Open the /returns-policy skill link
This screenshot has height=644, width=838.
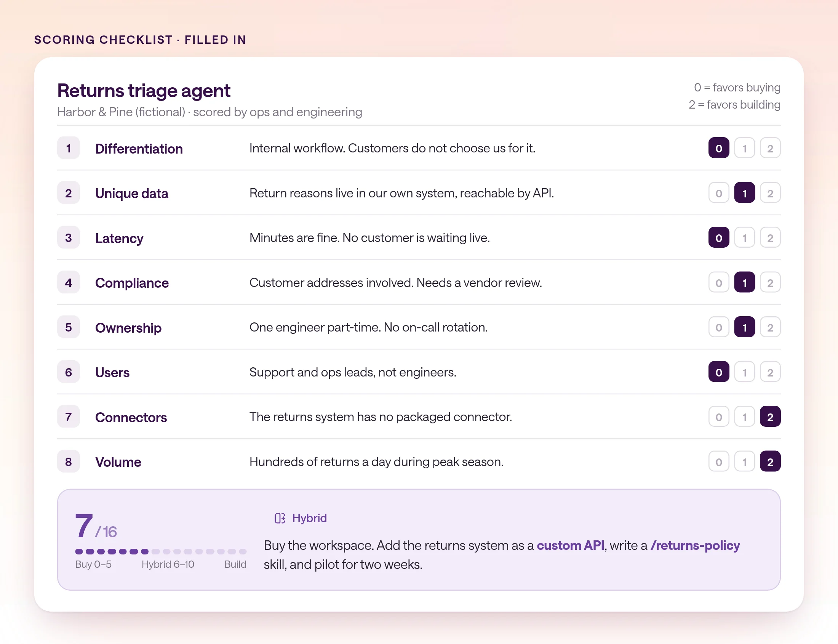click(x=695, y=545)
